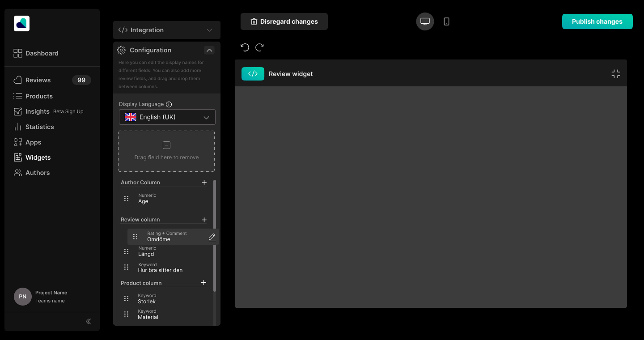The image size is (644, 340).
Task: Grab the Längd field drag handle
Action: (127, 251)
